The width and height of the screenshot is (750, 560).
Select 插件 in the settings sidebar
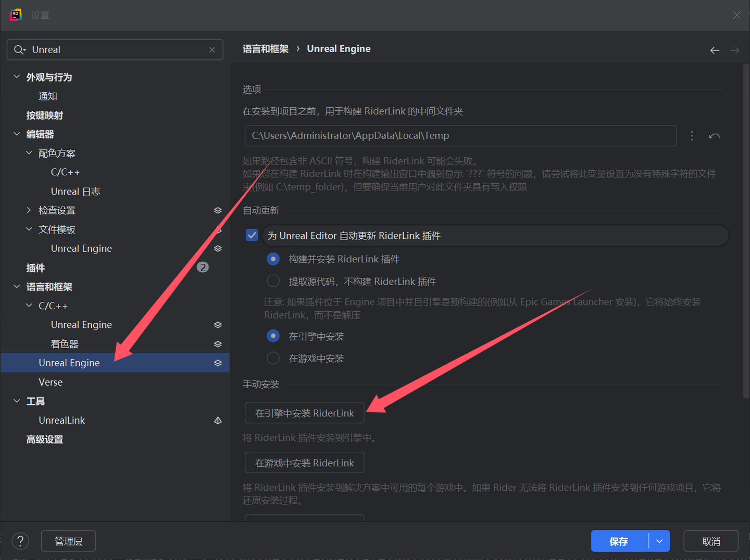pos(35,268)
